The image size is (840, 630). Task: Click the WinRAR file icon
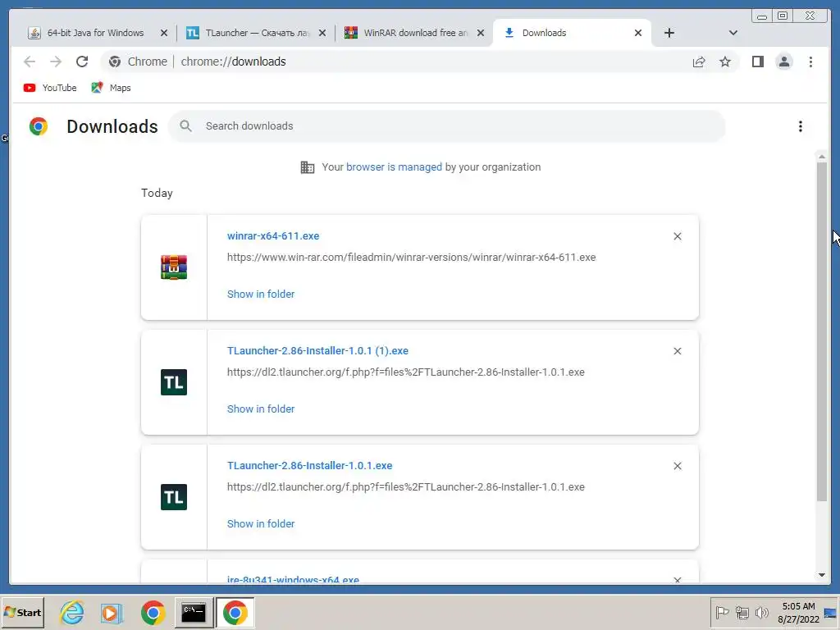174,267
